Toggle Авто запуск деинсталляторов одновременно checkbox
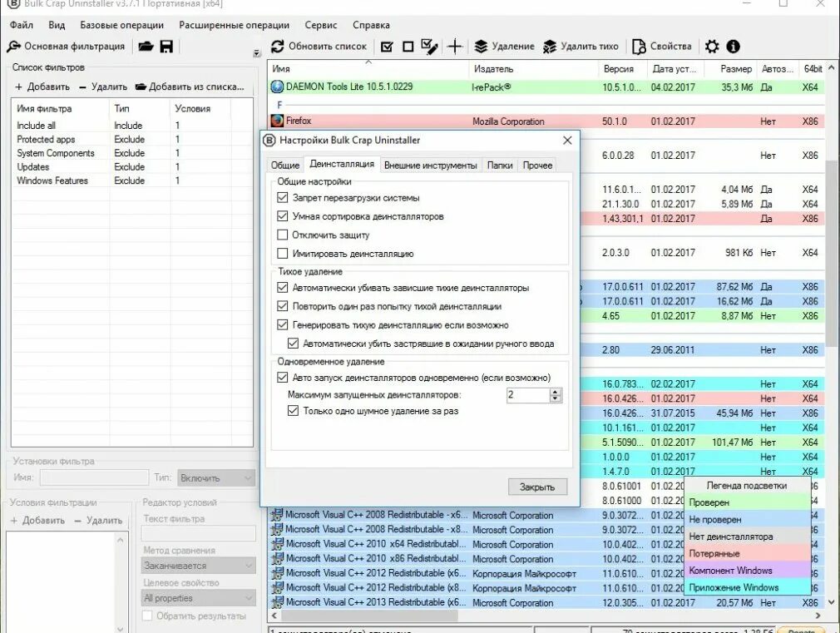 pyautogui.click(x=282, y=378)
